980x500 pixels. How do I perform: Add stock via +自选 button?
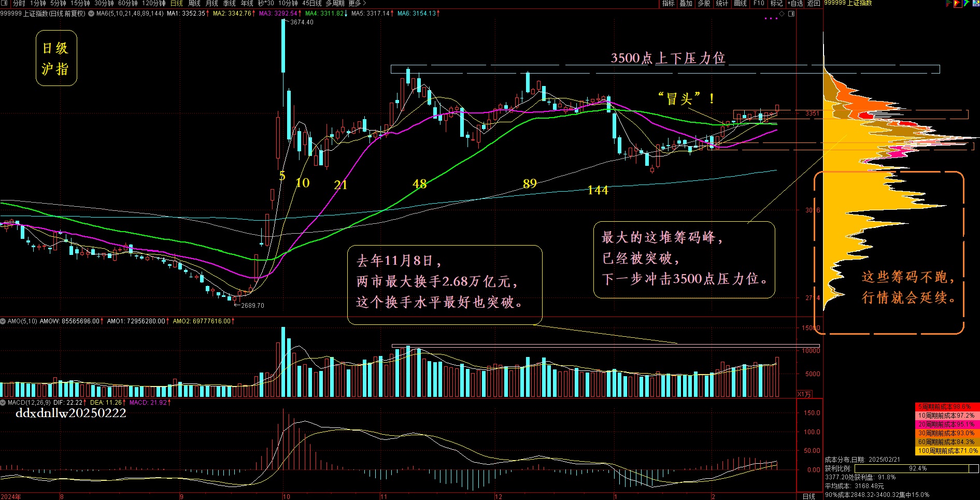click(796, 3)
